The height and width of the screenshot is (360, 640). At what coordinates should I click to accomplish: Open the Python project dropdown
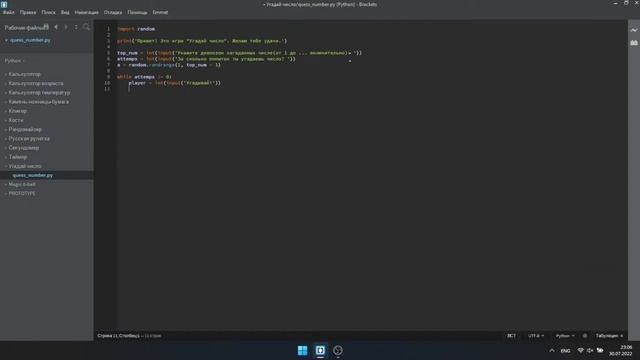15,60
